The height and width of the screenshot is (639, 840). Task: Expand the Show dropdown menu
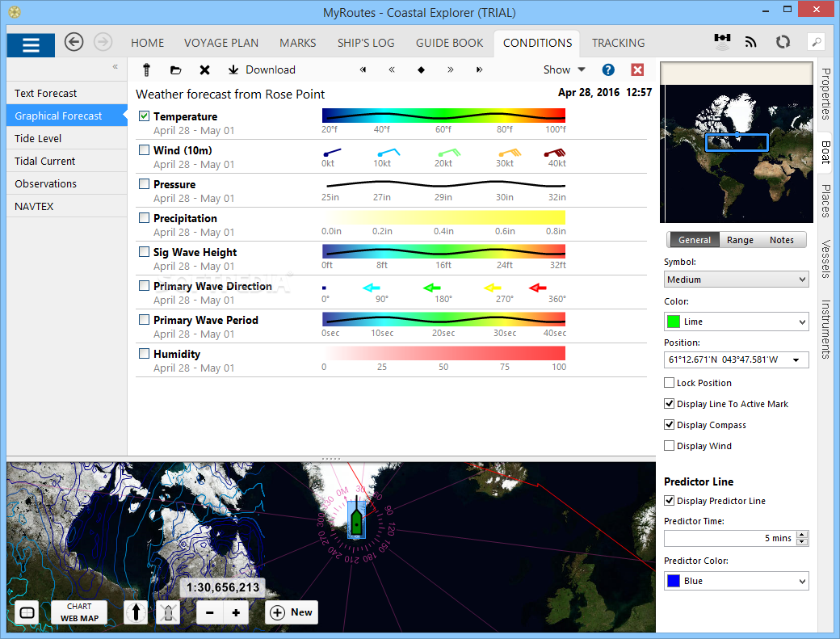click(x=564, y=70)
